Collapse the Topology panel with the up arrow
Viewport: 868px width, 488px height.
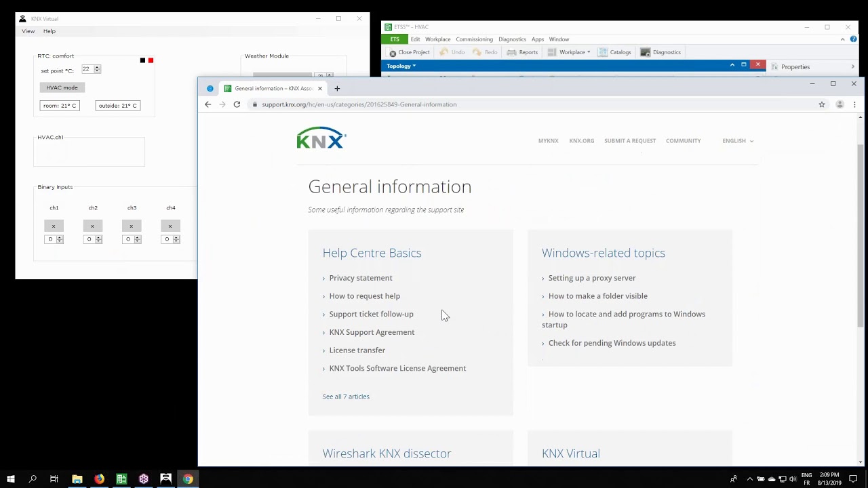coord(732,65)
